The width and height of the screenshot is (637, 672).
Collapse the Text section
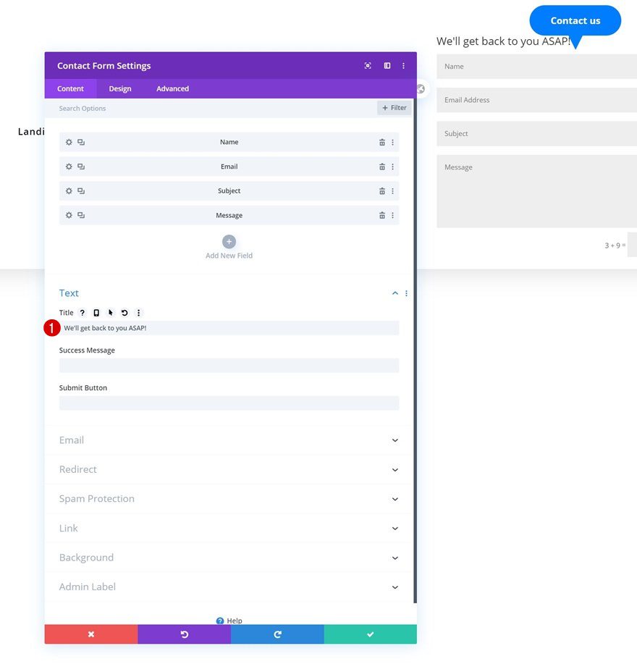point(395,293)
